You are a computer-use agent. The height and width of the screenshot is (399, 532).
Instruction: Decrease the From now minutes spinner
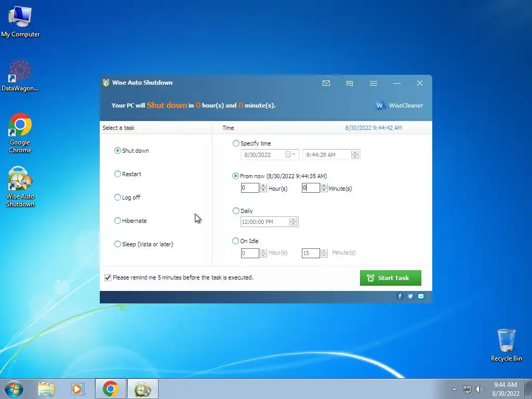coord(324,190)
